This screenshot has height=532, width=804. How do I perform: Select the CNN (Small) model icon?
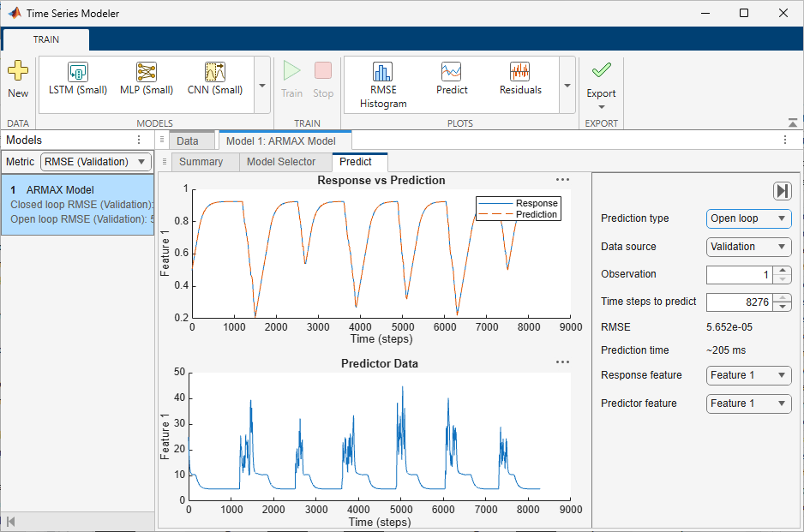point(215,72)
